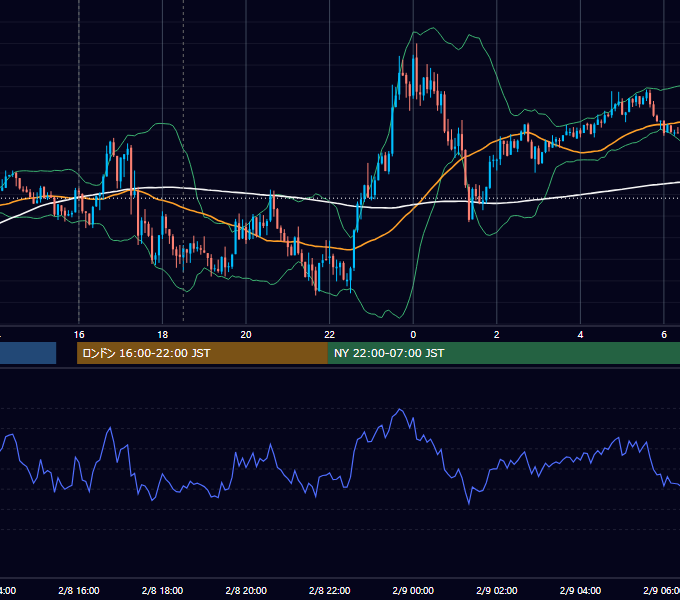Click the 4 hour label on upper axis

tap(580, 335)
